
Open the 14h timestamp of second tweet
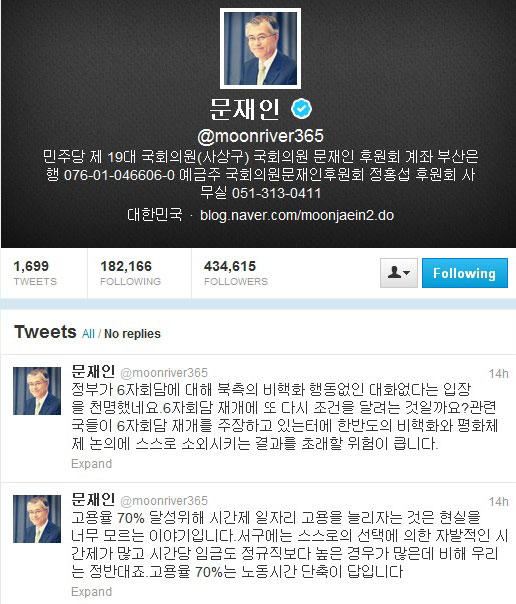(x=498, y=502)
